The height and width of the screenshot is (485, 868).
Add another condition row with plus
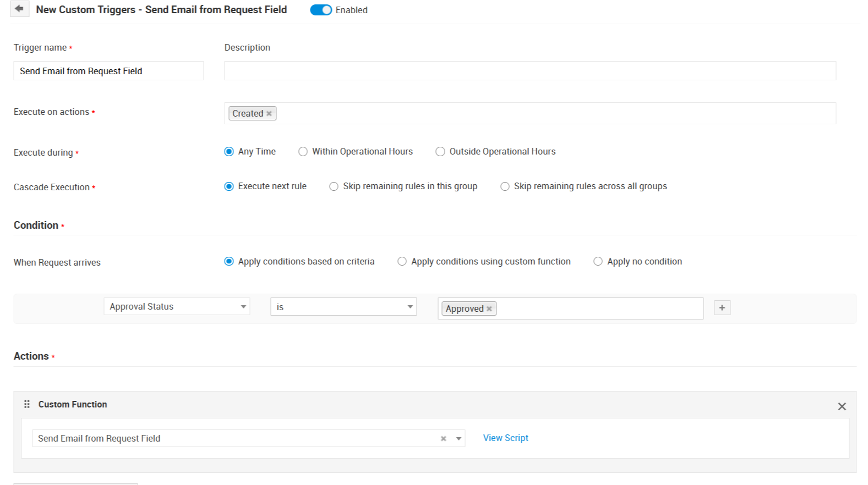722,308
